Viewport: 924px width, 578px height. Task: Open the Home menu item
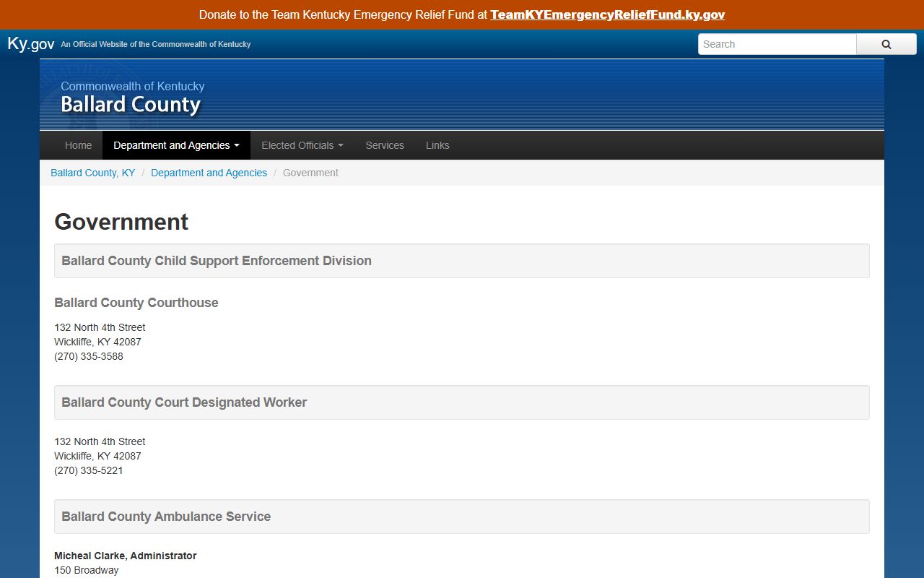click(78, 145)
